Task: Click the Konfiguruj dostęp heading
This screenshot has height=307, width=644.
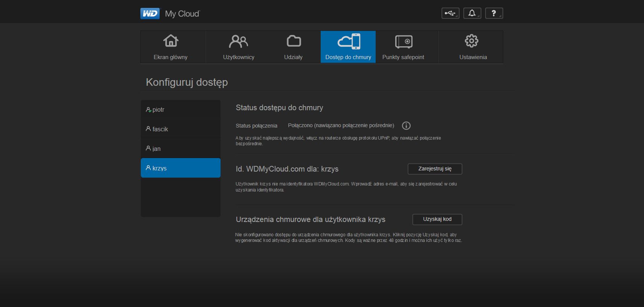Action: coord(187,82)
